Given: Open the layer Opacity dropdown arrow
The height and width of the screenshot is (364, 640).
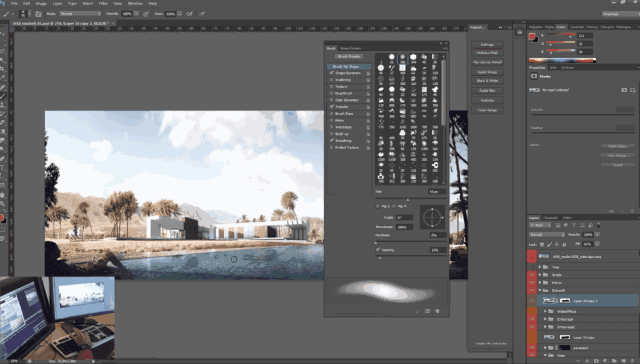Looking at the screenshot, I should pos(597,235).
